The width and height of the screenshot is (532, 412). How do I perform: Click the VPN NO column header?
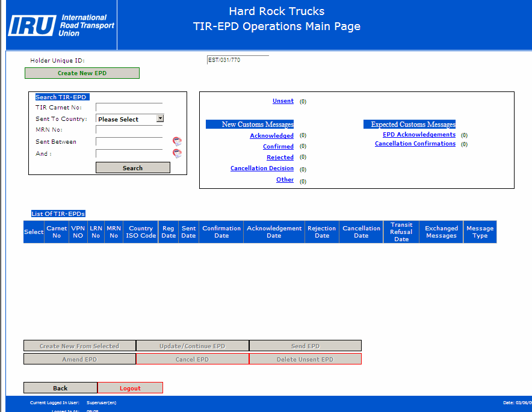(x=78, y=232)
